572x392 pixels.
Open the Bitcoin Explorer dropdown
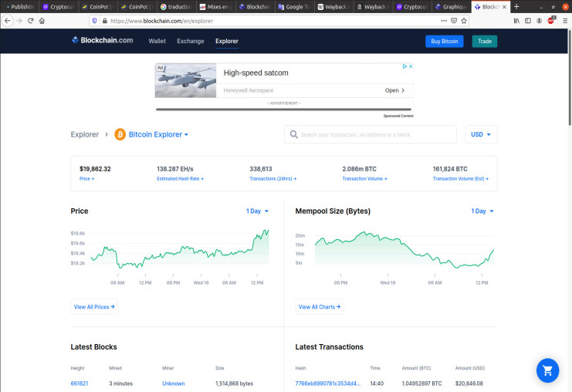[158, 134]
